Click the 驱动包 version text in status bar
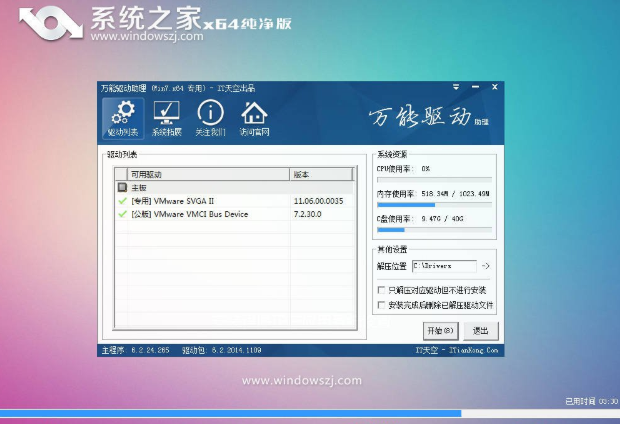Screen dimensions: 620x424 pyautogui.click(x=221, y=350)
